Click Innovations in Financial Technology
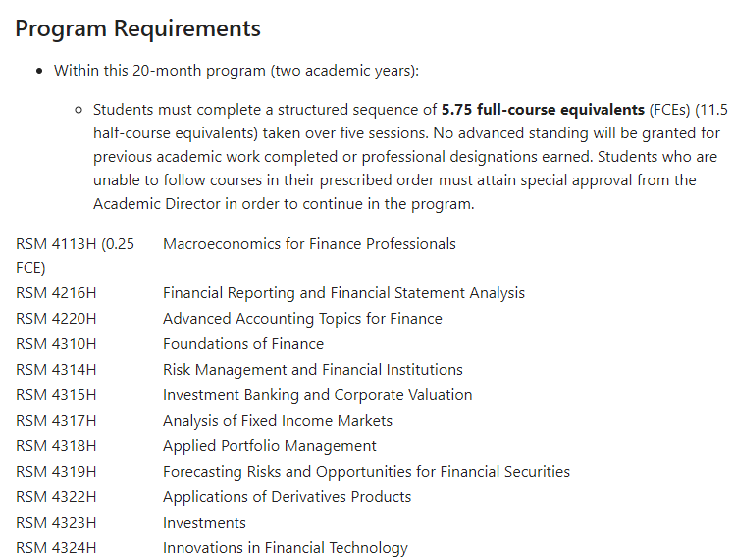This screenshot has width=734, height=560. click(286, 548)
